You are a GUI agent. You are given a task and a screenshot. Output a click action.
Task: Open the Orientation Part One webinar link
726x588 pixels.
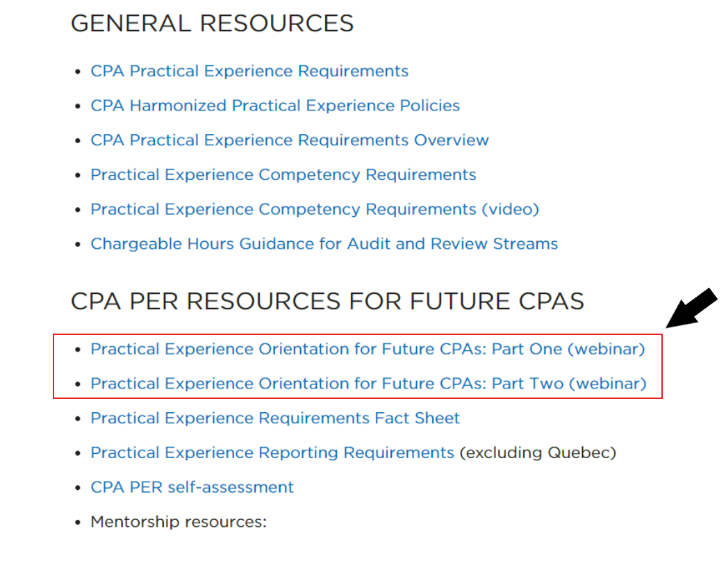[368, 350]
